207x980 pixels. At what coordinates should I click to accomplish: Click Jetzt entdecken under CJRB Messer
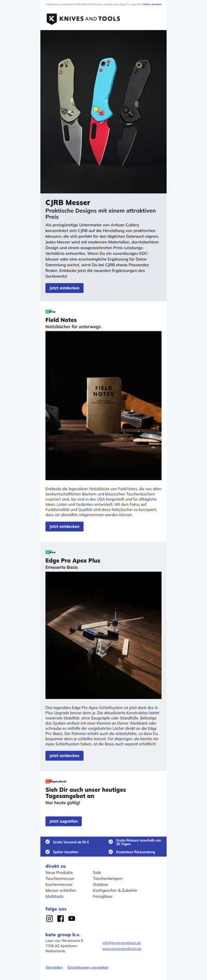(x=65, y=288)
